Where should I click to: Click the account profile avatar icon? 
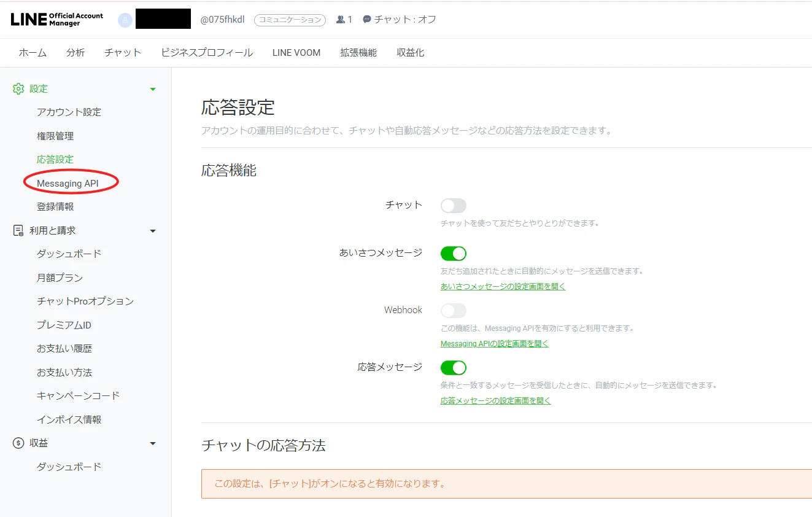pyautogui.click(x=125, y=20)
